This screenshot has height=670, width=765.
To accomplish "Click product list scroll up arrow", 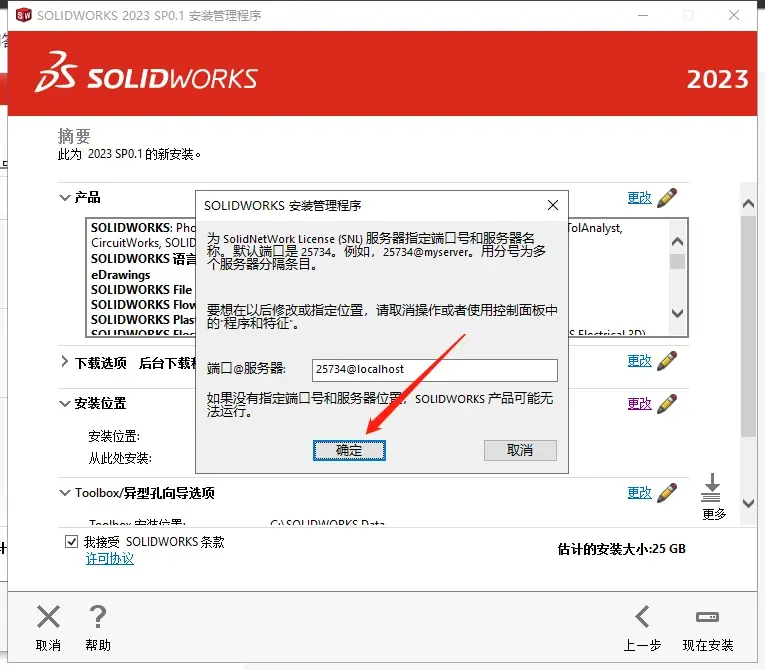I will [x=677, y=242].
